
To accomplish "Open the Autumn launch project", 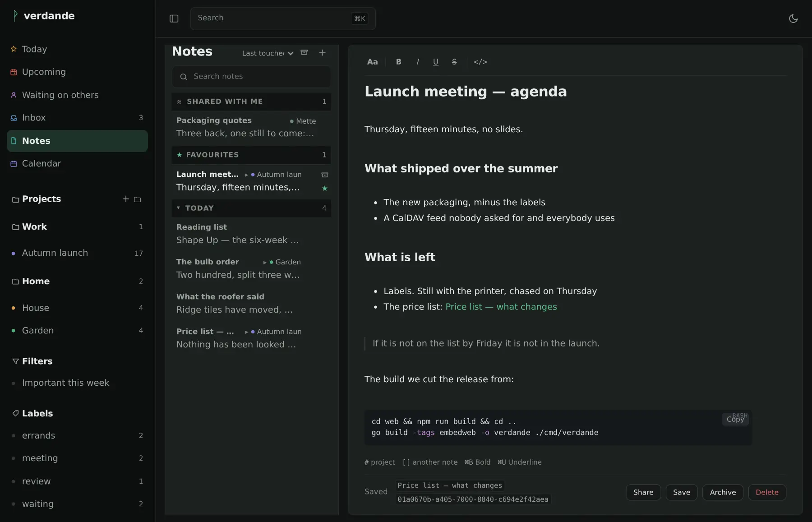I will tap(77, 253).
